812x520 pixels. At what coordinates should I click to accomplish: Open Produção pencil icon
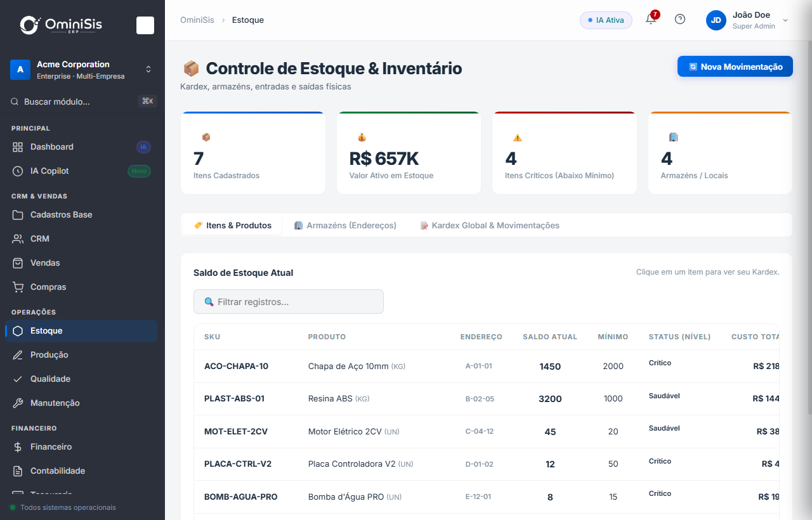tap(18, 355)
